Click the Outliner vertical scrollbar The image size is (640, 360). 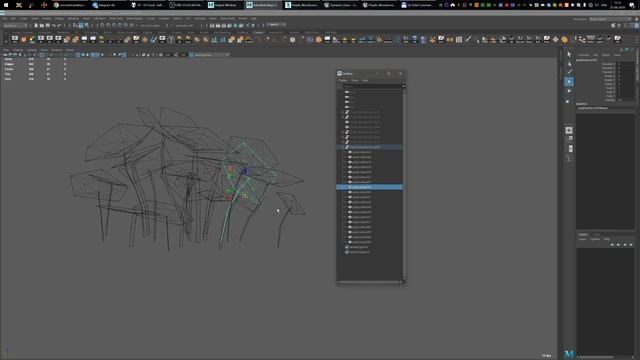pyautogui.click(x=404, y=184)
